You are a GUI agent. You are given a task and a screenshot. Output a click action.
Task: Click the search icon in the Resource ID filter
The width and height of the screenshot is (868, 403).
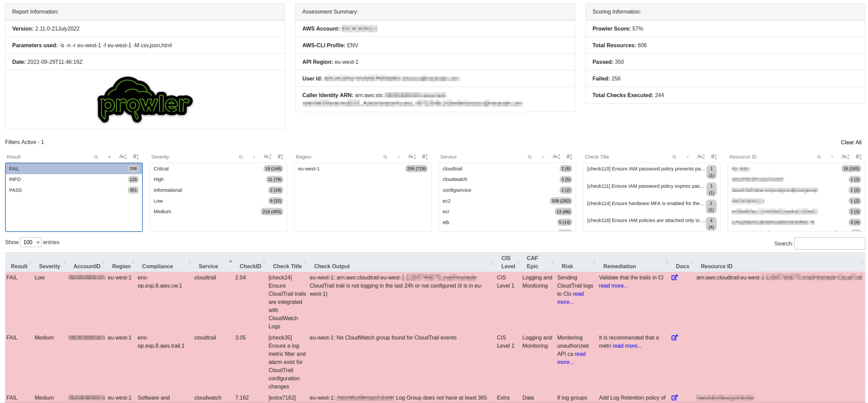point(818,157)
